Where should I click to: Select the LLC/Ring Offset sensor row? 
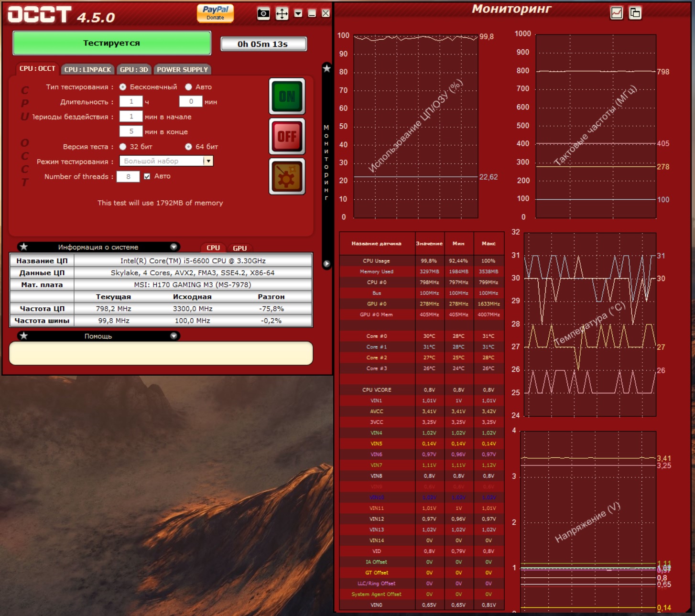pos(421,584)
